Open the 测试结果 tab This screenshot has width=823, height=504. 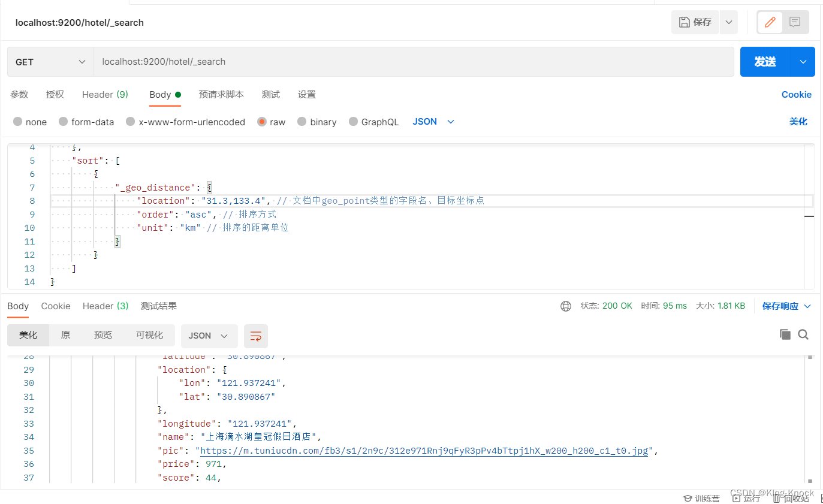(x=159, y=306)
